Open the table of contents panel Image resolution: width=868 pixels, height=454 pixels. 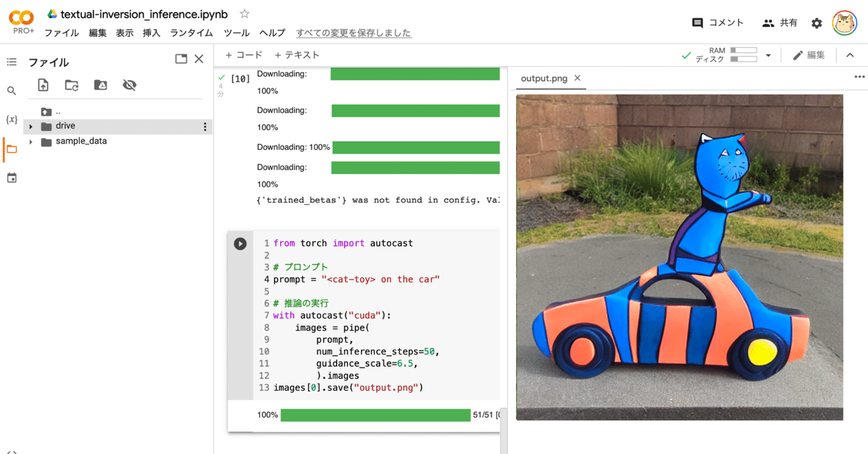coord(11,62)
